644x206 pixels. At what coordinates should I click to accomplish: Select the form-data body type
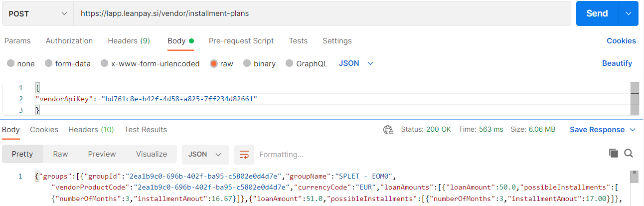coord(68,63)
